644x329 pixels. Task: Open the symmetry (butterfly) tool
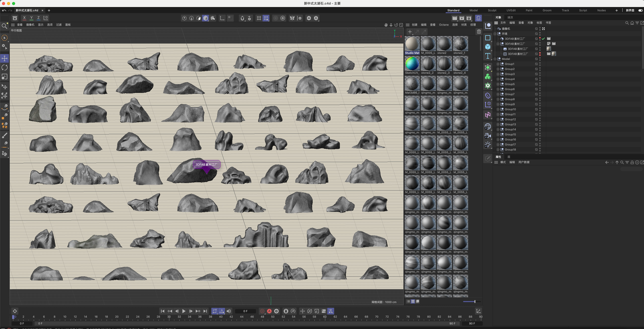(x=293, y=18)
